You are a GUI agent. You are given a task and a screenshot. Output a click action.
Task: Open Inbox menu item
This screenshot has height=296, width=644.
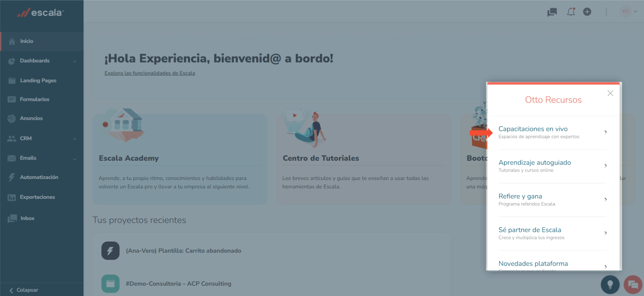click(x=42, y=218)
